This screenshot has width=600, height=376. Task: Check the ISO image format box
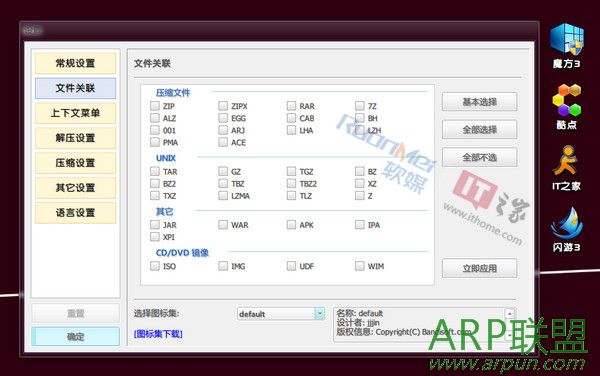point(155,266)
